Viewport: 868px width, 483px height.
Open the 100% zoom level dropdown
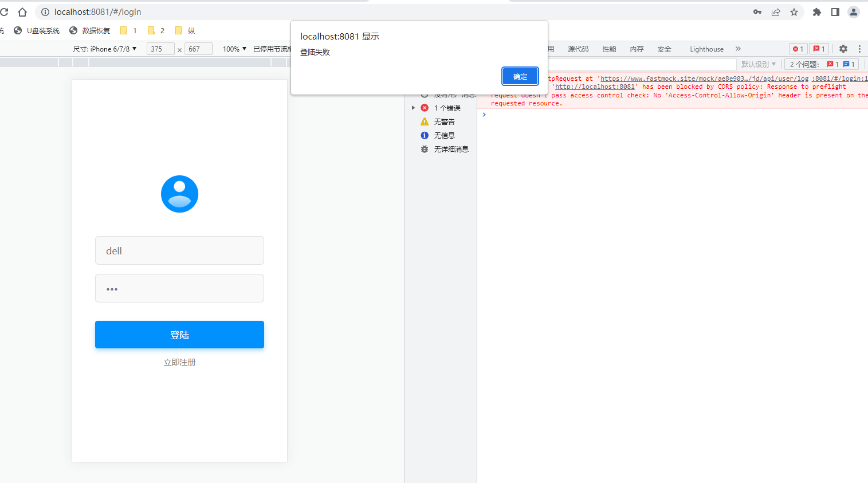click(x=234, y=49)
